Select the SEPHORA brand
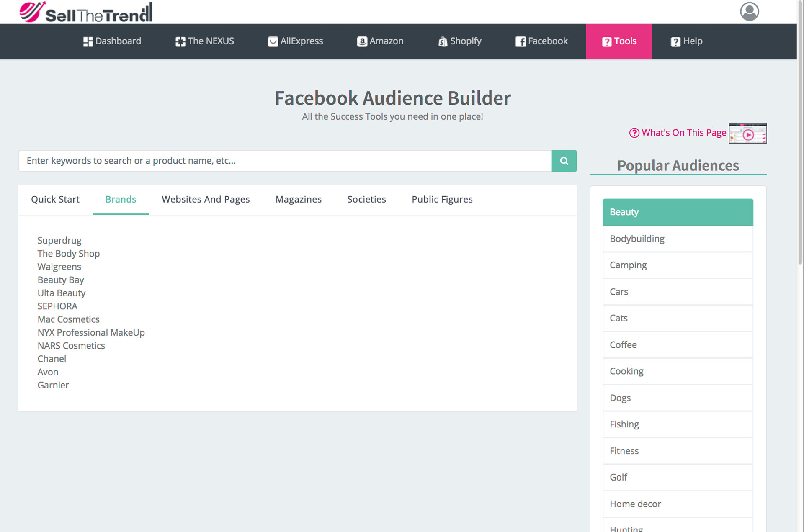This screenshot has height=532, width=804. coord(57,306)
